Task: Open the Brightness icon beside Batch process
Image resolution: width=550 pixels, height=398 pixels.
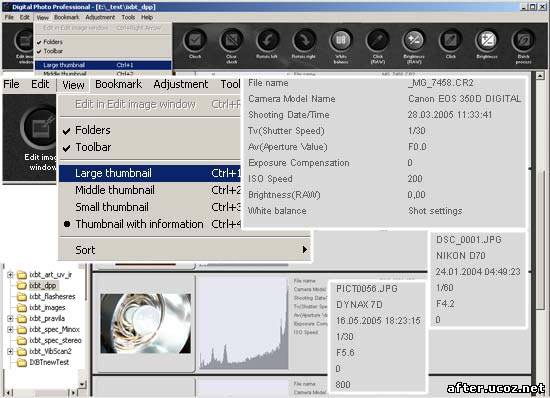Action: 487,41
